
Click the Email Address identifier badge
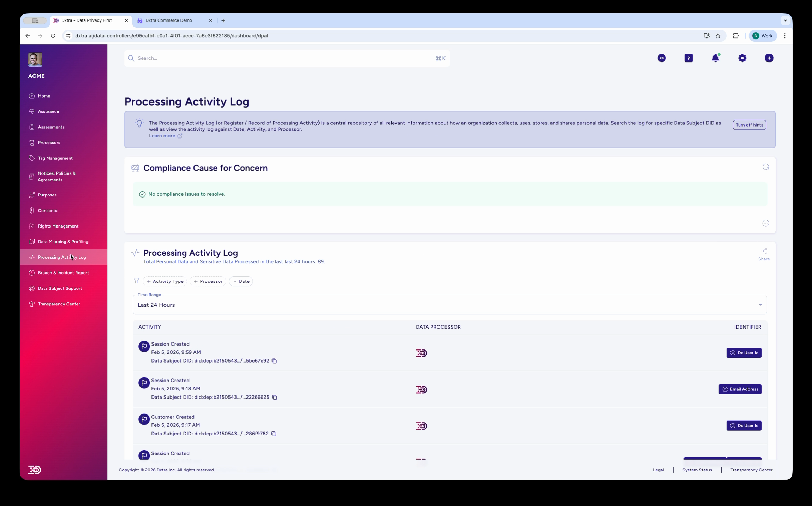[x=740, y=389]
